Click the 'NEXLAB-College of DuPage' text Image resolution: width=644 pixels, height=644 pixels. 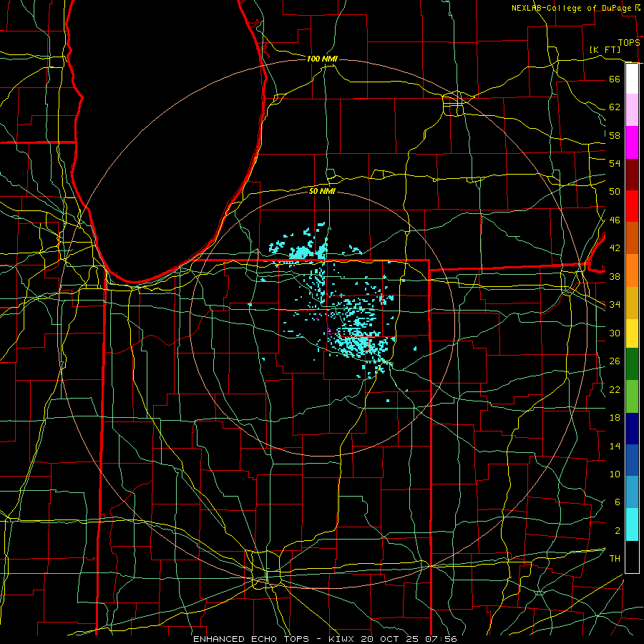click(x=571, y=8)
